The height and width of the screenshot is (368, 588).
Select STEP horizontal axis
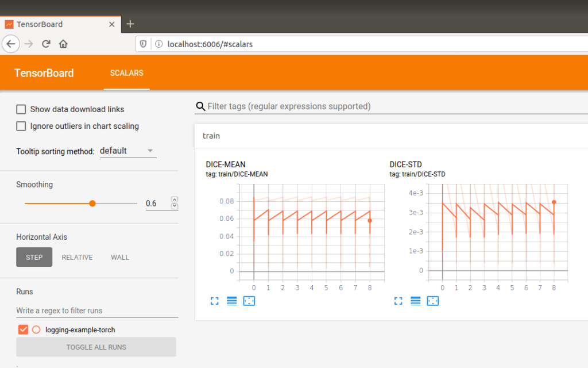tap(34, 257)
